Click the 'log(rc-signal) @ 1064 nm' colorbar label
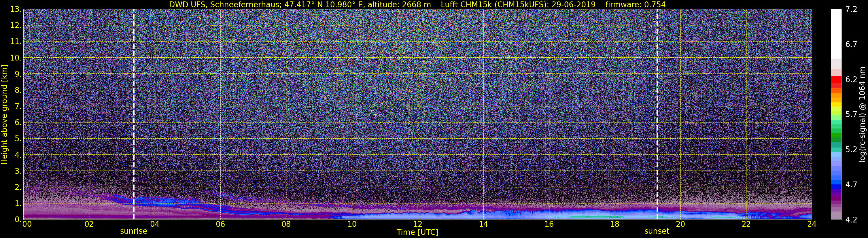The width and height of the screenshot is (868, 238). (861, 114)
